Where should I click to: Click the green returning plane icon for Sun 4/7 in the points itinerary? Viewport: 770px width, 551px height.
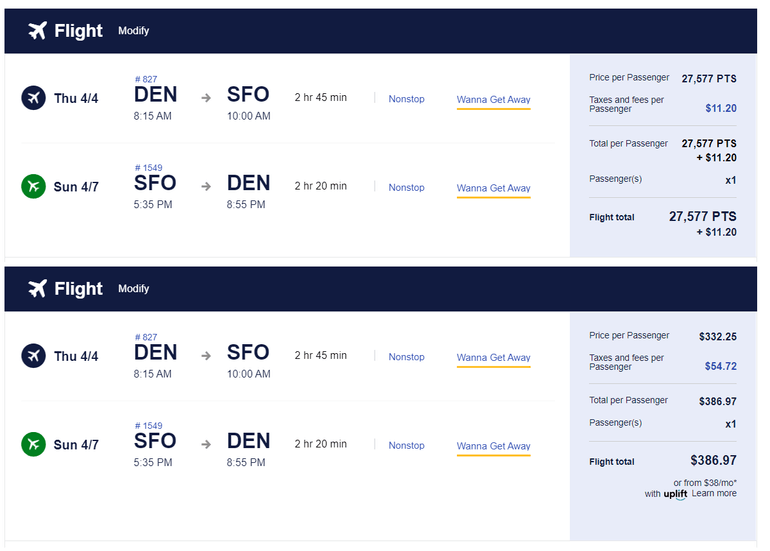pos(34,187)
